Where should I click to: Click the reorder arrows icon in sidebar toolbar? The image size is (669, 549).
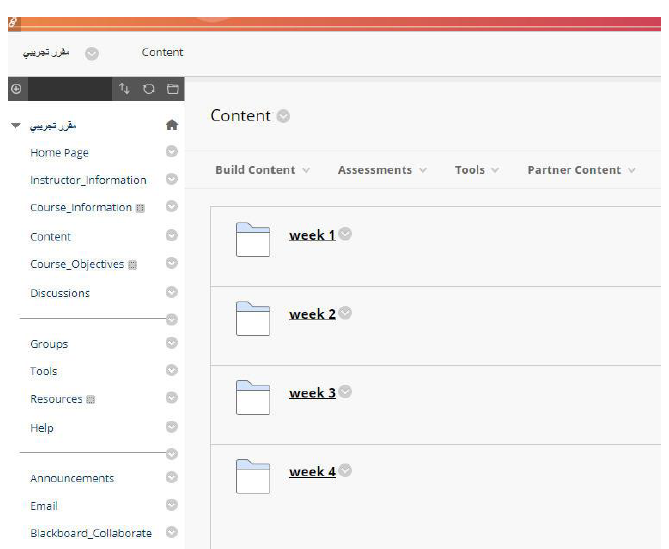(x=124, y=89)
